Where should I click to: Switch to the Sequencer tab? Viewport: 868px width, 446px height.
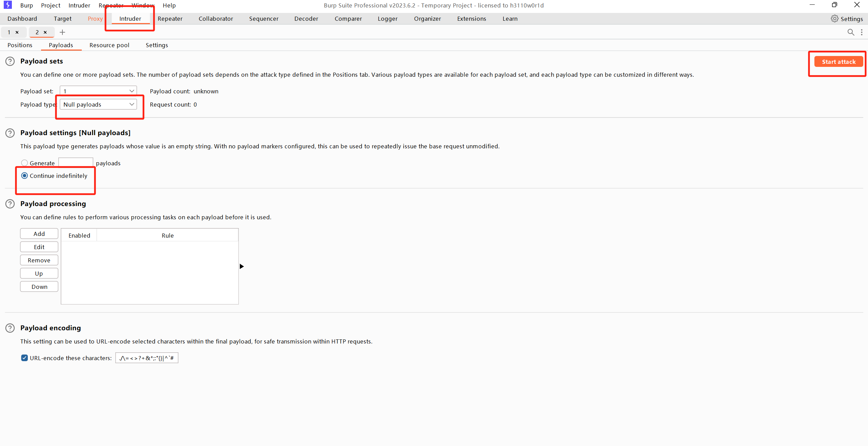click(x=264, y=19)
